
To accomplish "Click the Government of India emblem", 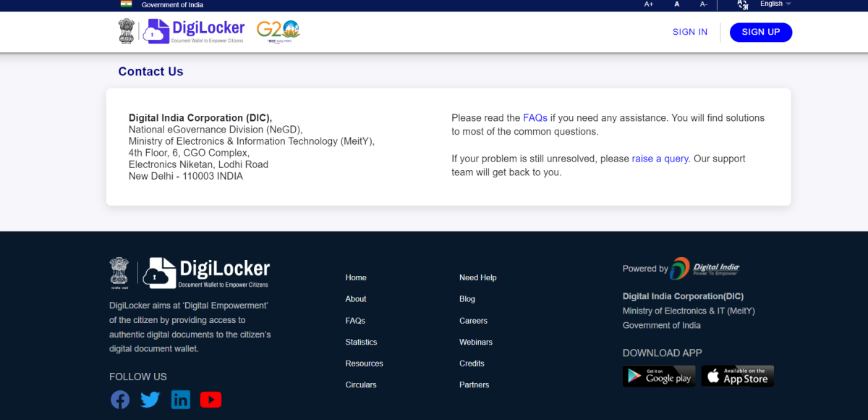I will pyautogui.click(x=126, y=31).
